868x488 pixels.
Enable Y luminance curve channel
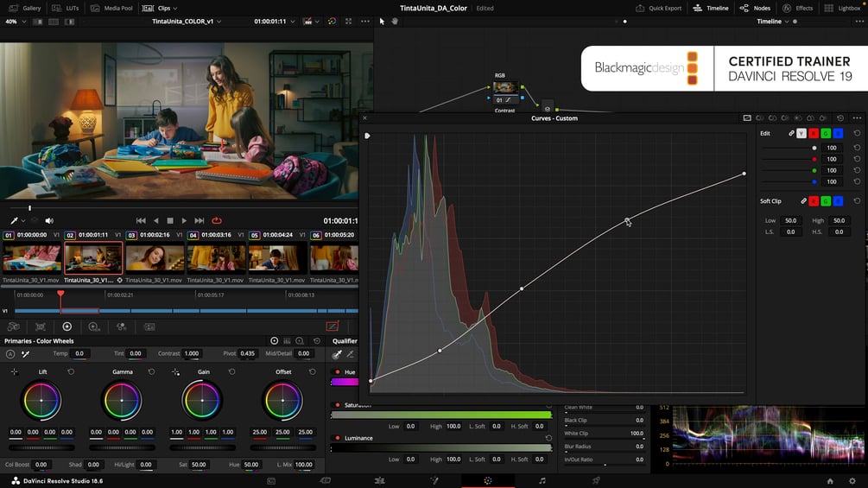(801, 133)
